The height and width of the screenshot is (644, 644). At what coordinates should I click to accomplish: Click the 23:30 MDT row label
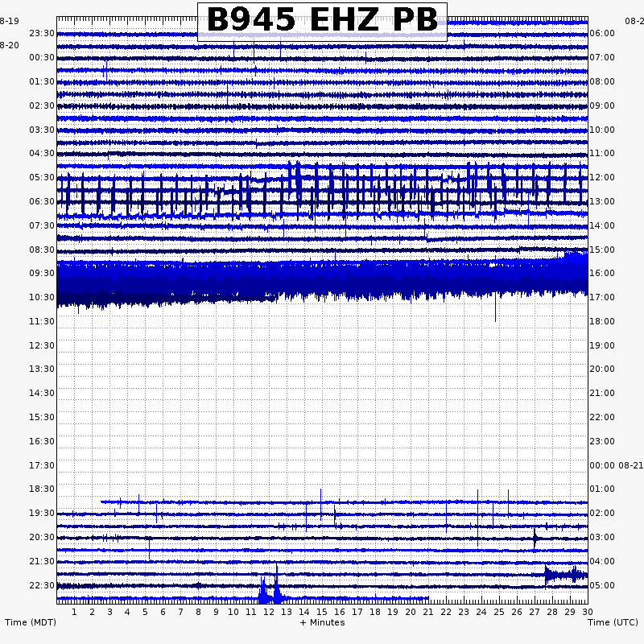[x=42, y=33]
